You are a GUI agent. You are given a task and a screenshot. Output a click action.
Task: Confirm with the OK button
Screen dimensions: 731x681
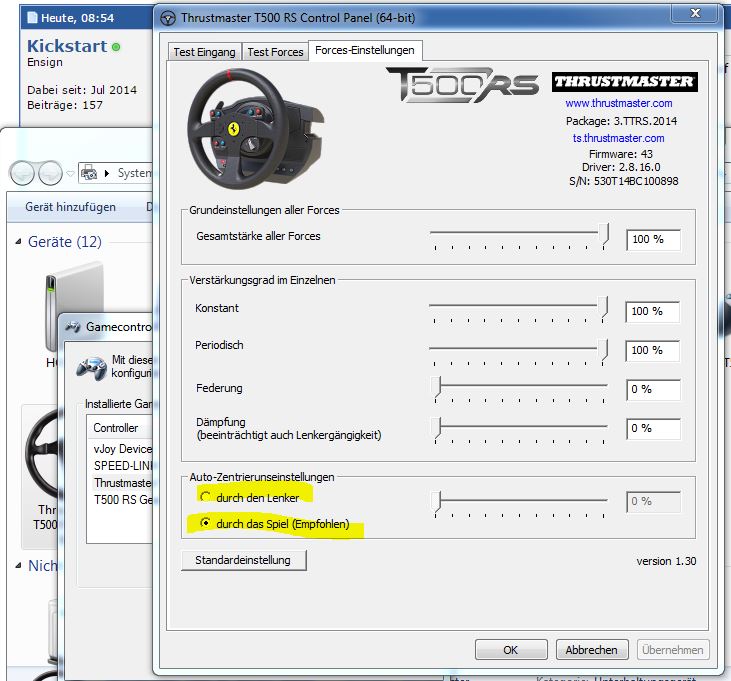coord(510,649)
